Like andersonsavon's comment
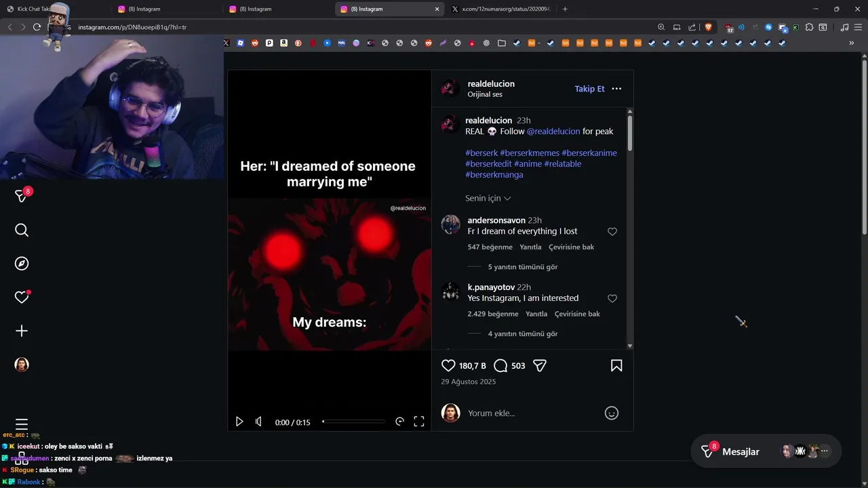868x488 pixels. pos(612,232)
